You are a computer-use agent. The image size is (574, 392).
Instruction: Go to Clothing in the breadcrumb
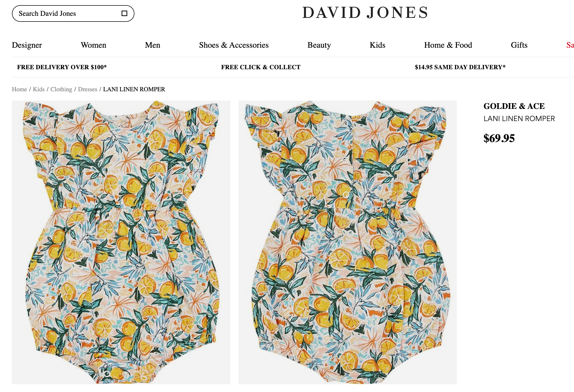click(x=61, y=89)
